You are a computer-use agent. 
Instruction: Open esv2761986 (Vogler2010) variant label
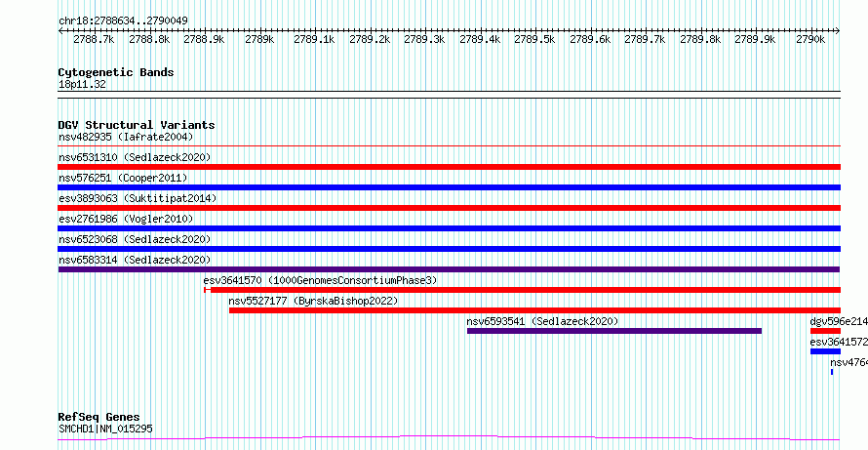click(x=126, y=219)
